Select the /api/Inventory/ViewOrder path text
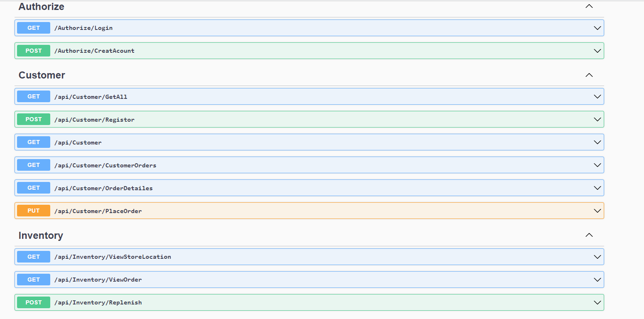 click(x=98, y=280)
